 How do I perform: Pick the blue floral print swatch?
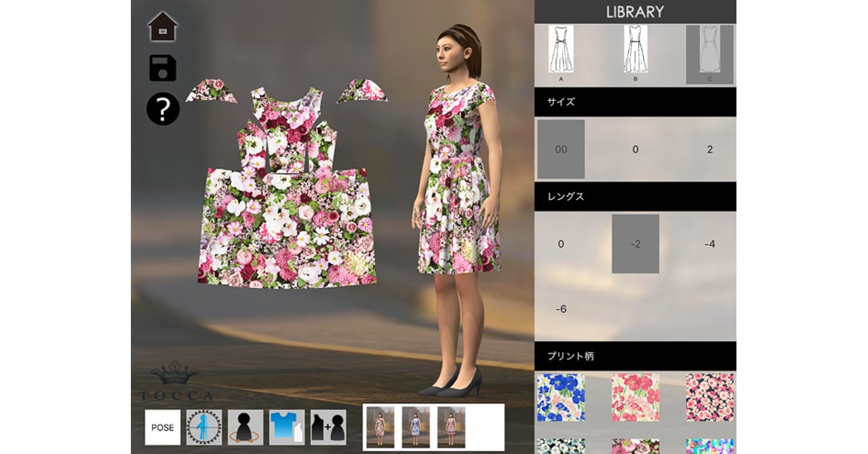[x=561, y=398]
